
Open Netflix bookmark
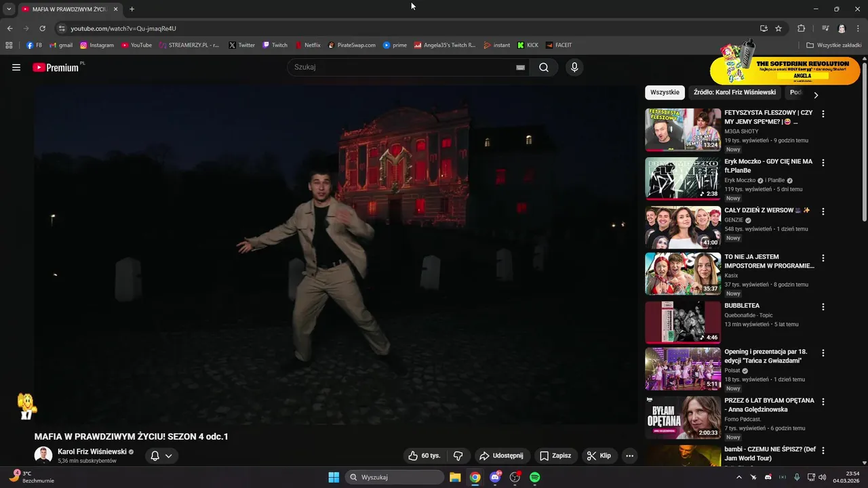click(308, 45)
